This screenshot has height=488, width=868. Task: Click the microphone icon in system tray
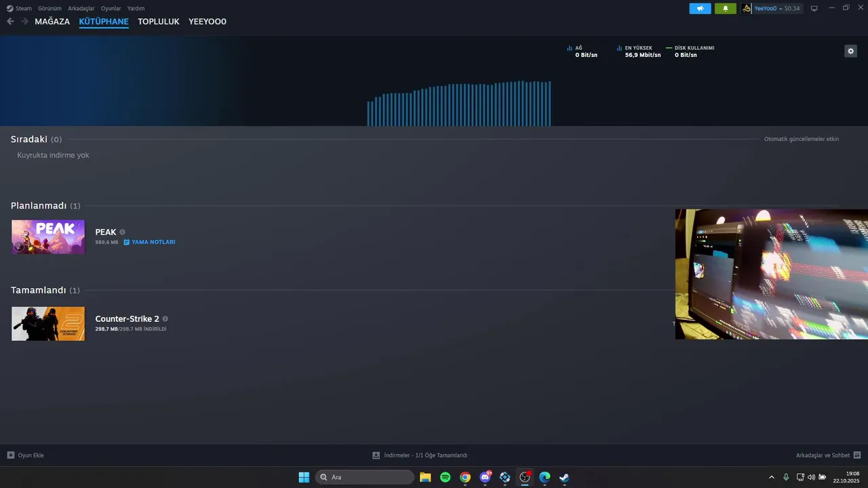tap(786, 477)
